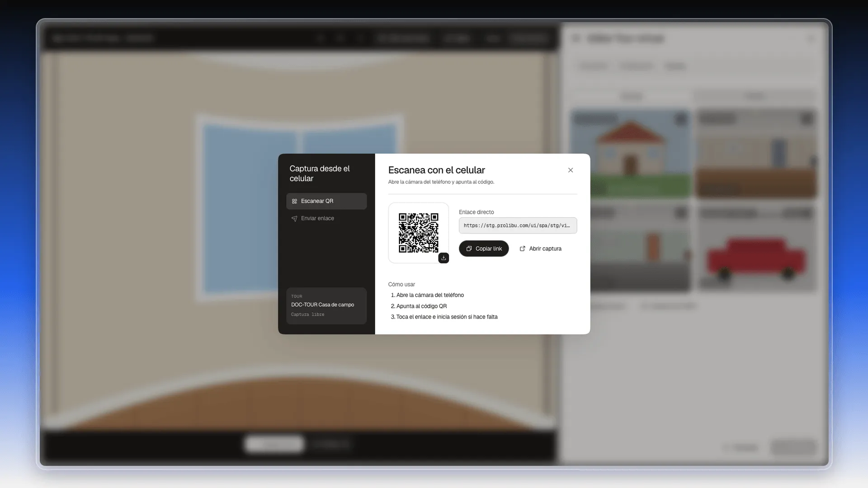Screen dimensions: 868x488
Task: Click the DOC-TOUR Casa de campo card
Action: pyautogui.click(x=326, y=306)
